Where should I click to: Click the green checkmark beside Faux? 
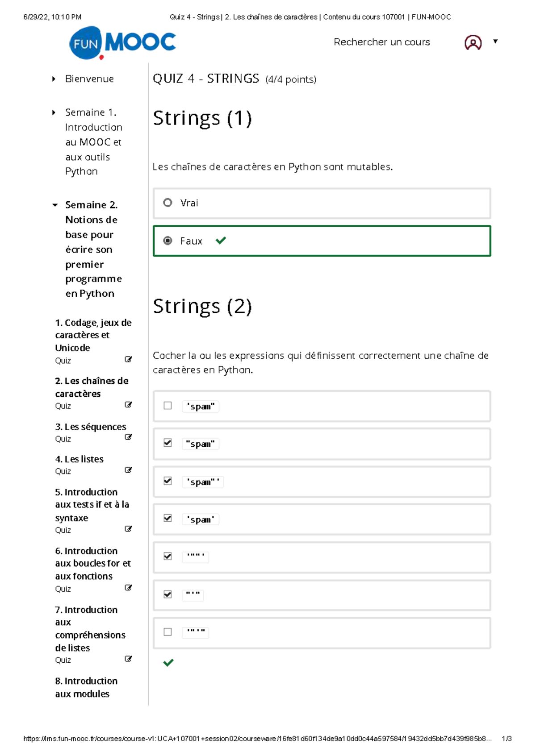pos(220,241)
